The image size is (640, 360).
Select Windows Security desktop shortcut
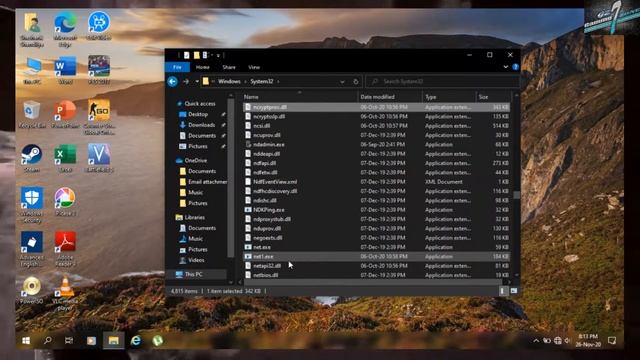[x=32, y=205]
